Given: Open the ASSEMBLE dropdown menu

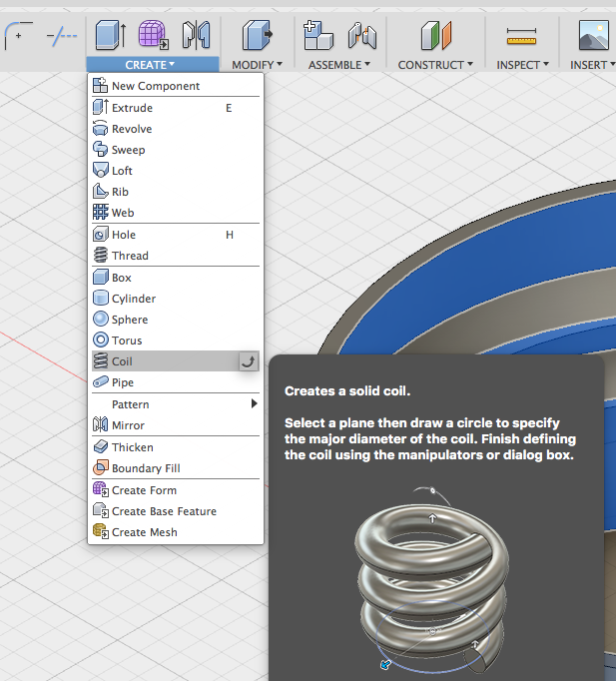Looking at the screenshot, I should 339,65.
